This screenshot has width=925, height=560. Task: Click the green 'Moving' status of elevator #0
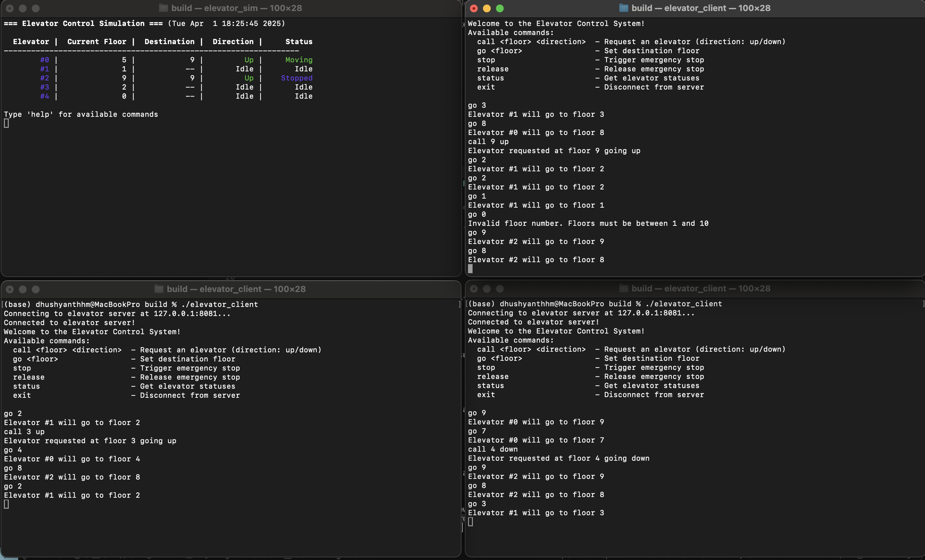coord(299,60)
